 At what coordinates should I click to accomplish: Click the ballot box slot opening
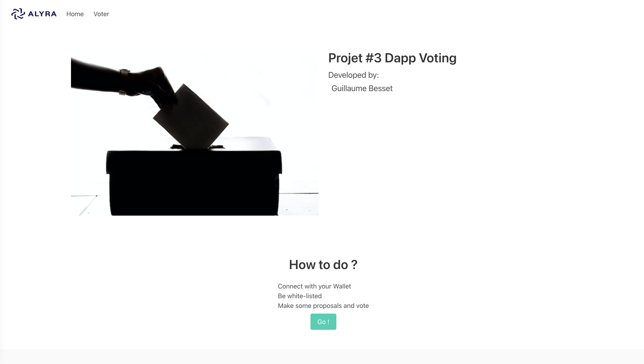[197, 148]
